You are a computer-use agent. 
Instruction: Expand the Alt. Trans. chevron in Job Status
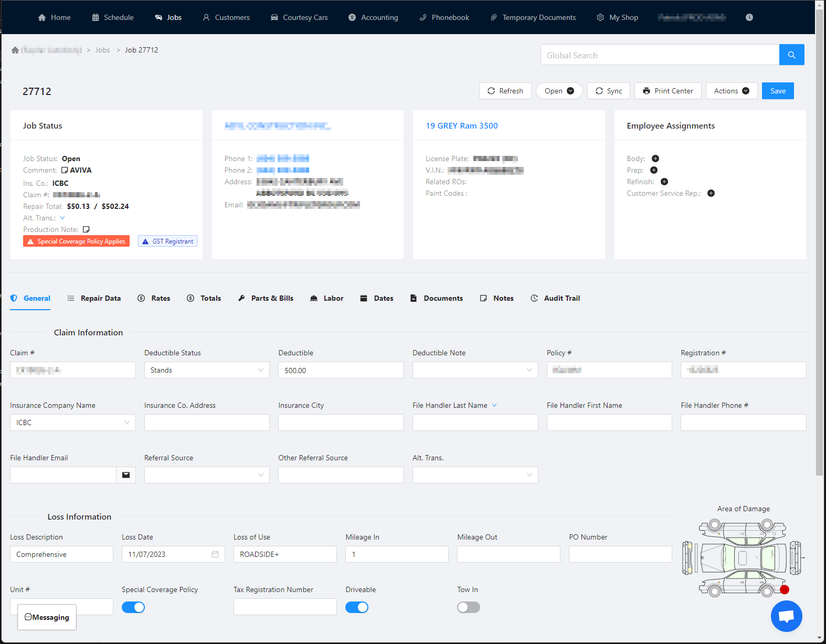62,218
